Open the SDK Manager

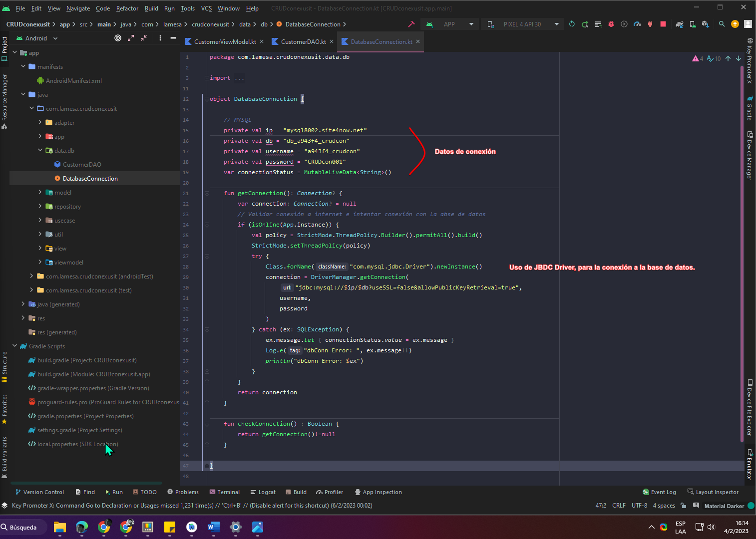[706, 24]
